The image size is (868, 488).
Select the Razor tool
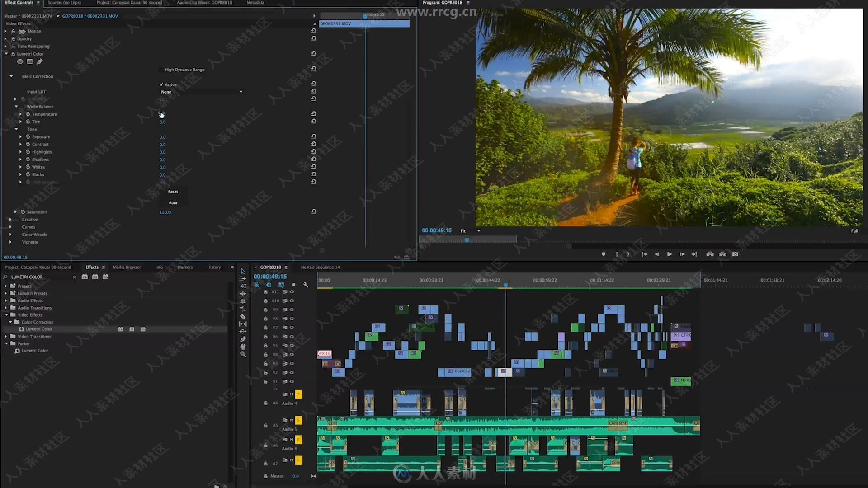(243, 316)
